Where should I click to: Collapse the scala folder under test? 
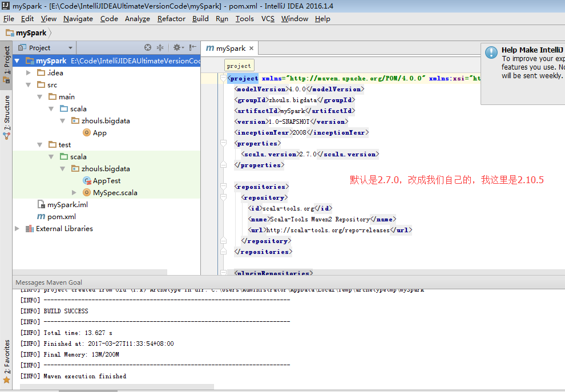(x=51, y=157)
